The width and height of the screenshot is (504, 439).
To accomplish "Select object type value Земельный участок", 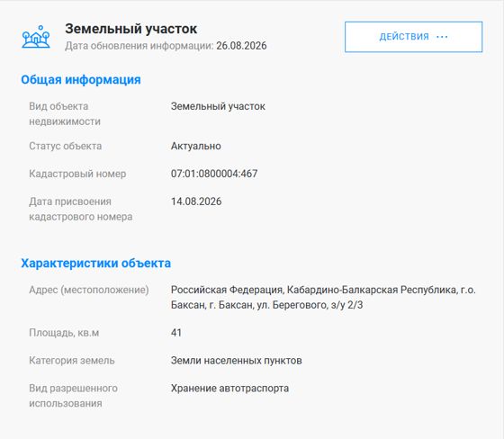I will (x=218, y=106).
